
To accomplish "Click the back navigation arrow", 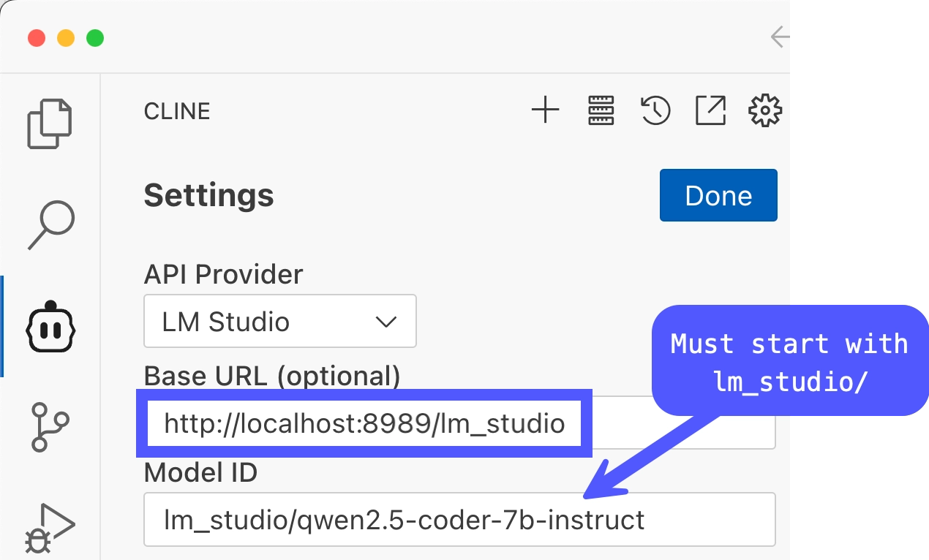I will point(780,37).
